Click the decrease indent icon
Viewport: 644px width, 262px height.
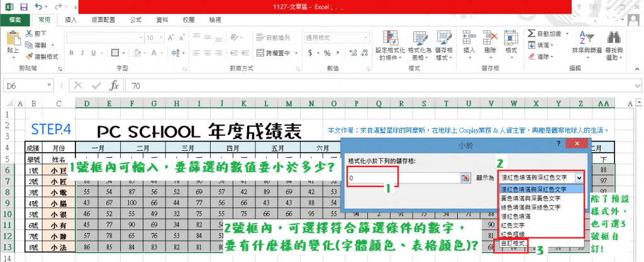click(x=235, y=53)
